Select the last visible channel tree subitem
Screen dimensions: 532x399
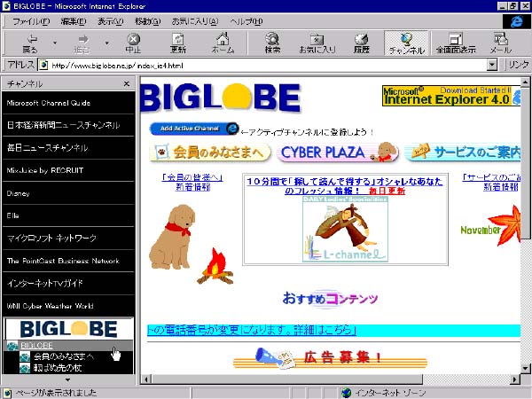click(x=57, y=368)
